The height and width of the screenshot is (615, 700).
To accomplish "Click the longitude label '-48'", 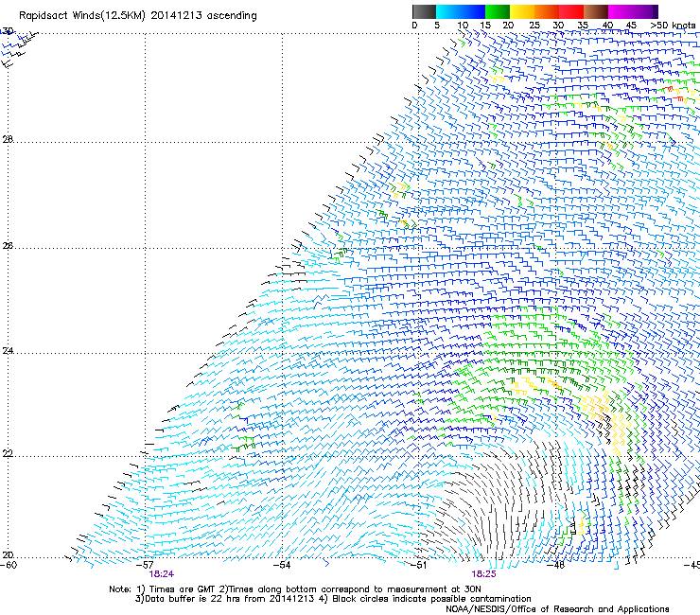I will point(556,565).
